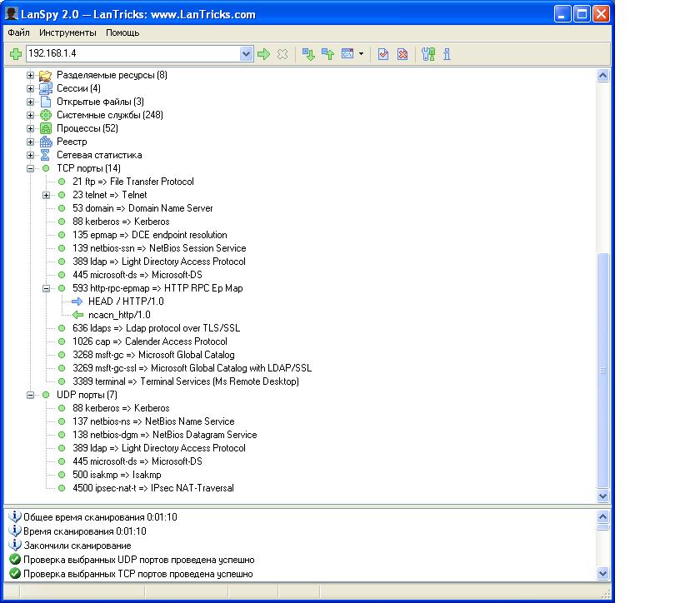Select 636 ldaps protocol over TLS/SSL
Screen dimensions: 700x603
pos(157,328)
